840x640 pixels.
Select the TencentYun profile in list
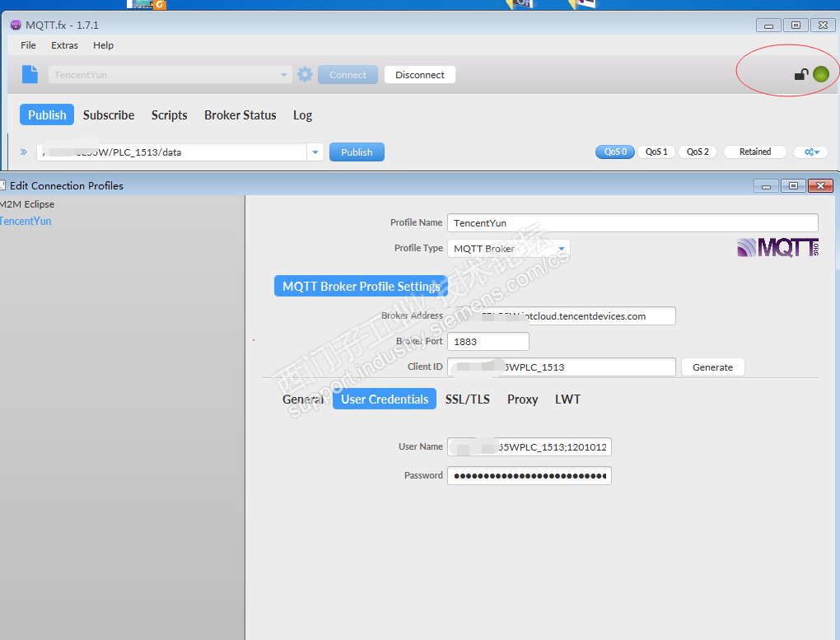26,221
